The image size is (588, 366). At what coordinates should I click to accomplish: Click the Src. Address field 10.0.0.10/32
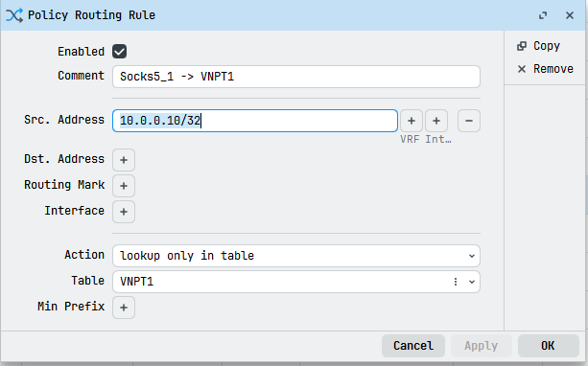coord(255,121)
